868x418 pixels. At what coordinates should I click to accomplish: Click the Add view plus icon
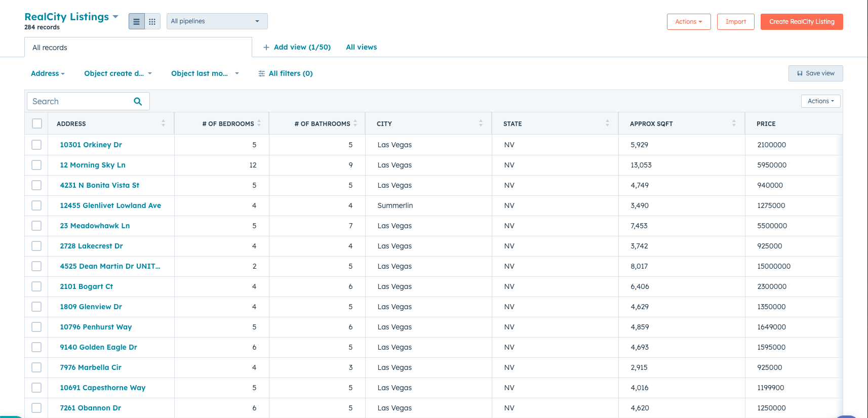click(x=266, y=48)
